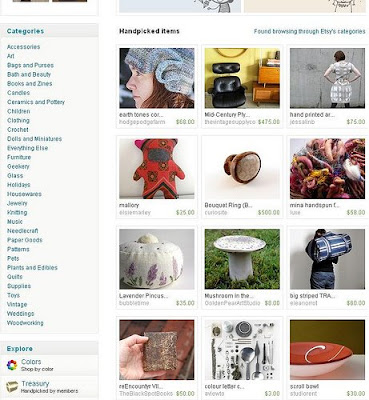Choose the Bags and Purses category
The image size is (369, 400).
(30, 65)
